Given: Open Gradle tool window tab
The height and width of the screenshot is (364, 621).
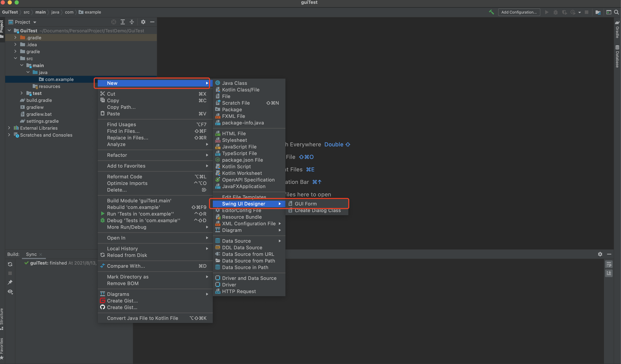Looking at the screenshot, I should pos(617,29).
